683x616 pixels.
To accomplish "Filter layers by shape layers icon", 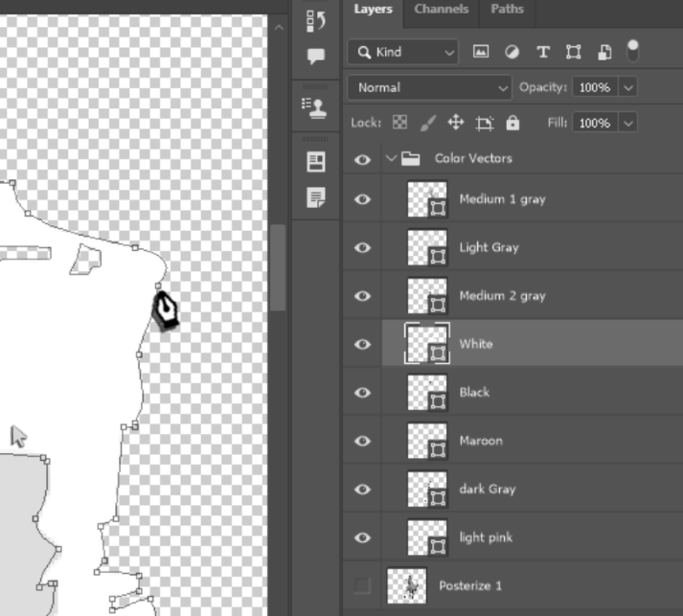I will coord(573,53).
